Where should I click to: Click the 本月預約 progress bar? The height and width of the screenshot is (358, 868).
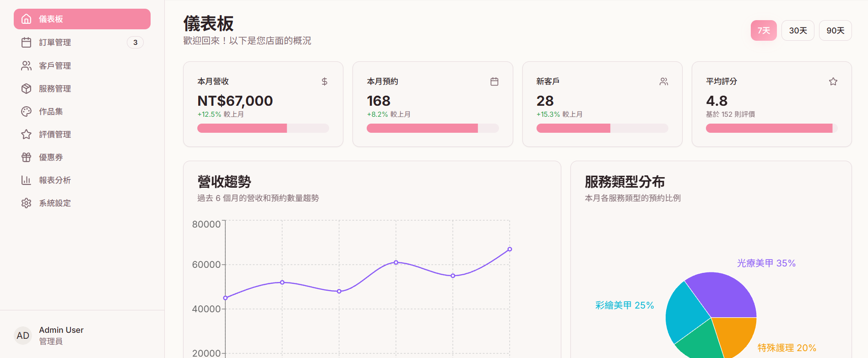coord(433,128)
